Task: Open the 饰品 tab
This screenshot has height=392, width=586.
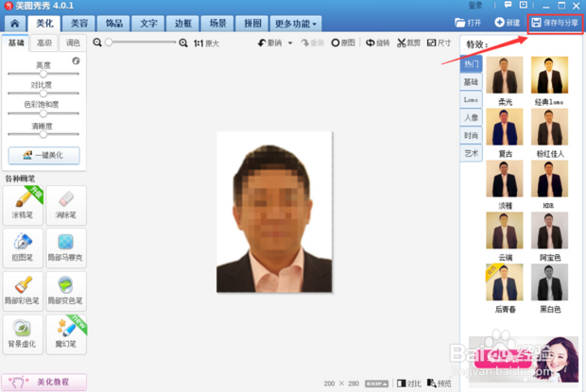Action: click(114, 24)
